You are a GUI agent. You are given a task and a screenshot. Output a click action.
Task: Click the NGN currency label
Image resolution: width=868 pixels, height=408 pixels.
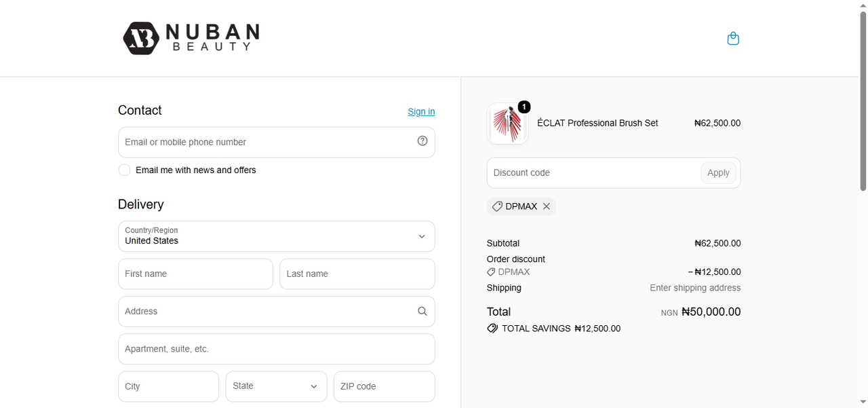[669, 313]
